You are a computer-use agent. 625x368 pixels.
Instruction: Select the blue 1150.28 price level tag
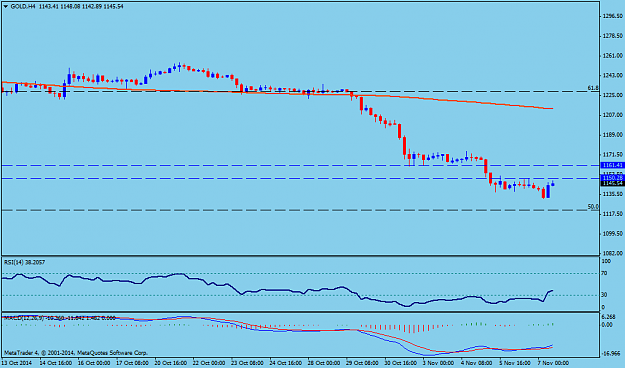(613, 177)
